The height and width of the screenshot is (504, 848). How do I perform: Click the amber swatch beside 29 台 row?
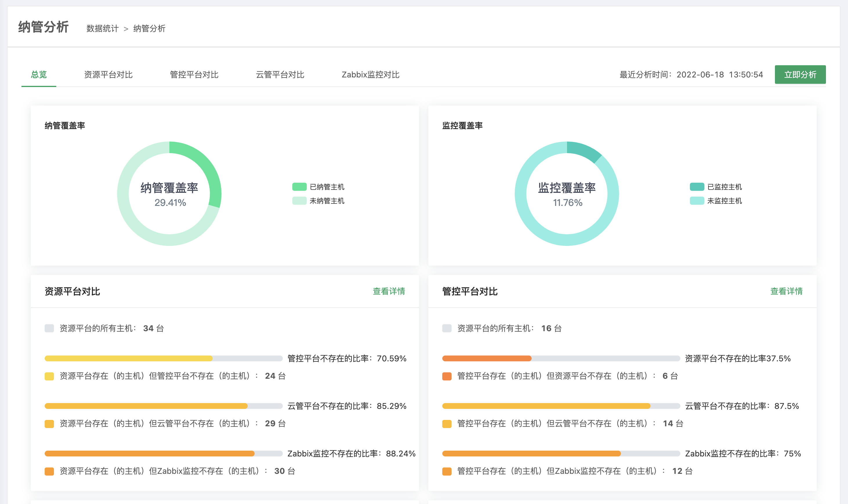click(49, 424)
